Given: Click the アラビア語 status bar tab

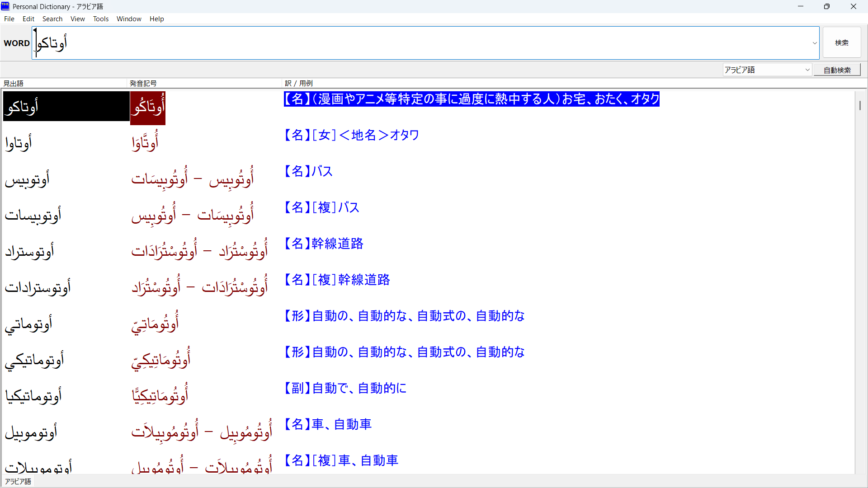Looking at the screenshot, I should tap(18, 481).
